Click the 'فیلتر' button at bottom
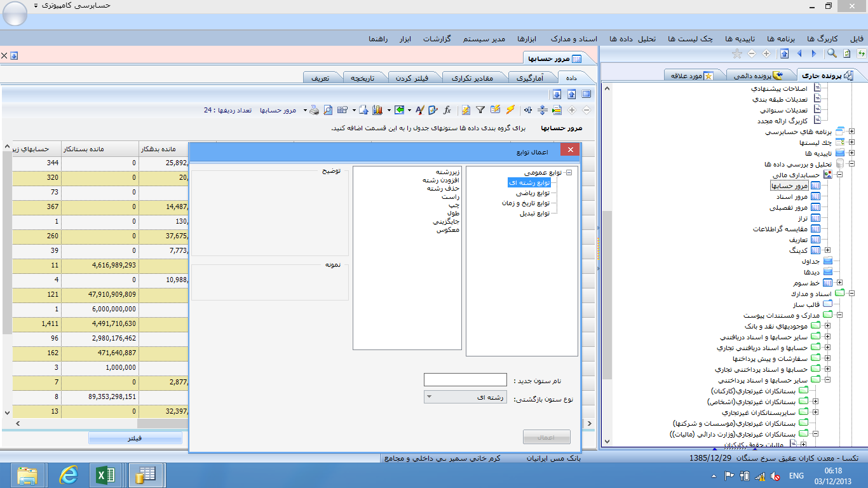868x488 pixels. point(135,438)
